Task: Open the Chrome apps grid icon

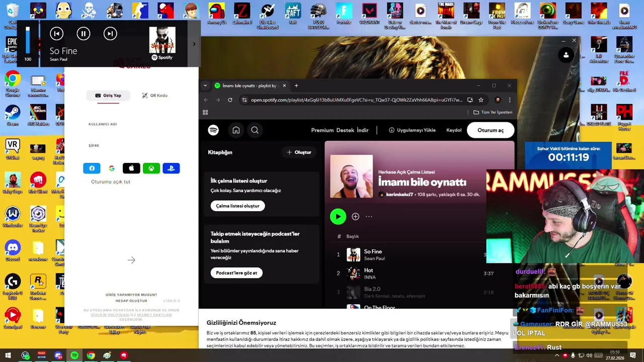Action: point(205,112)
